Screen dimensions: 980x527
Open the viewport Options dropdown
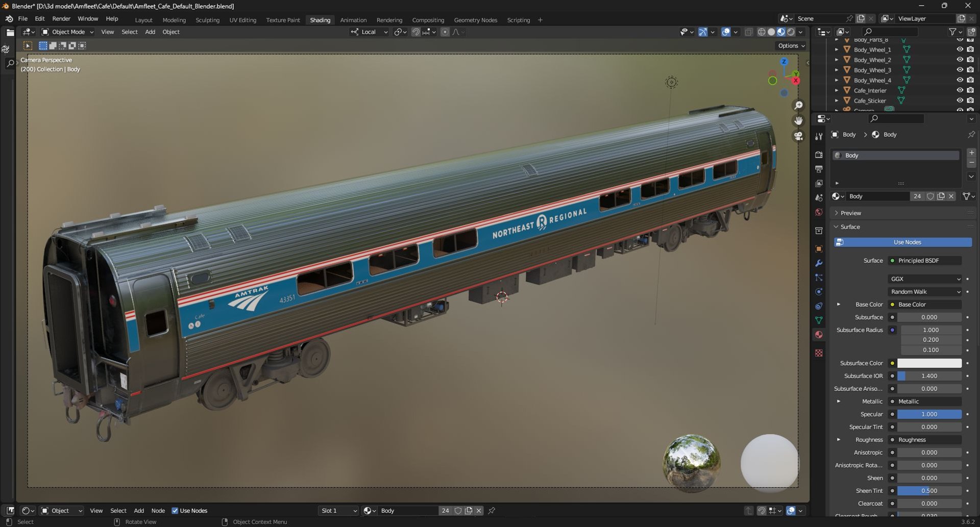click(791, 45)
